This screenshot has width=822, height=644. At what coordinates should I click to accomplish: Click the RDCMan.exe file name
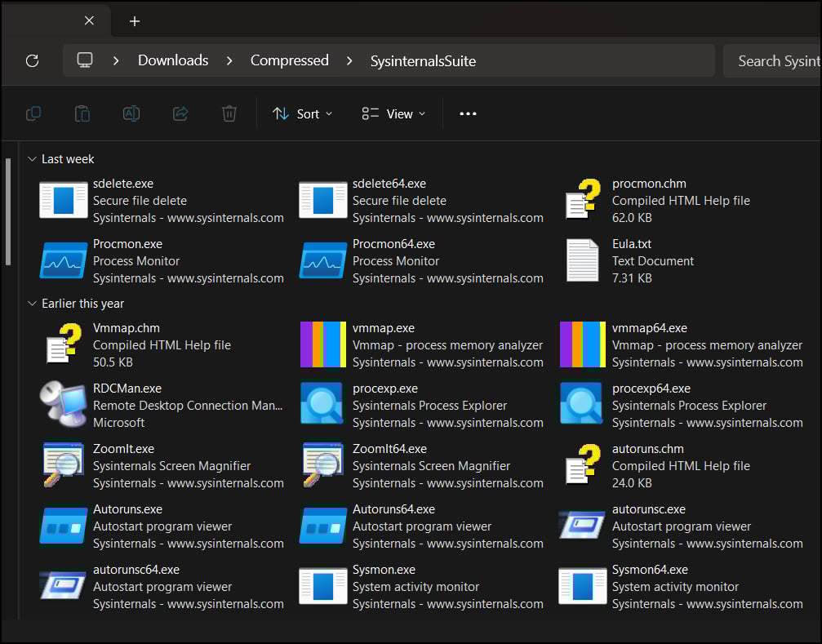click(x=127, y=389)
